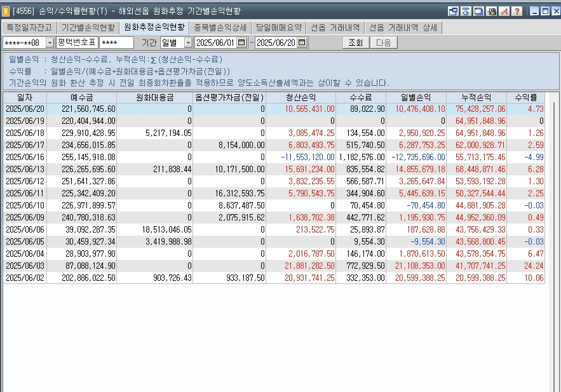This screenshot has height=392, width=561.
Task: Select the 2025/06/02 date cell
Action: (x=25, y=278)
